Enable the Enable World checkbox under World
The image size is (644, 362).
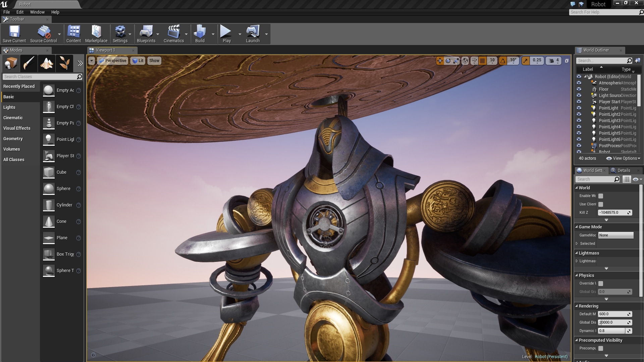pos(601,196)
